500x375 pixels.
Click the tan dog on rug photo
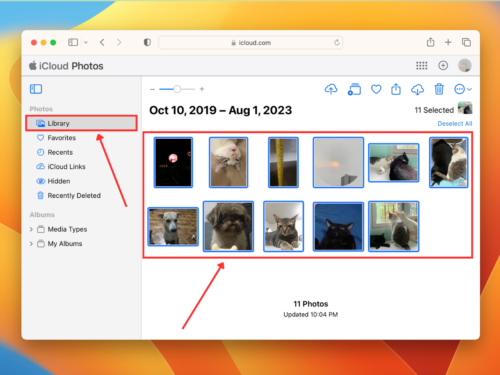173,227
